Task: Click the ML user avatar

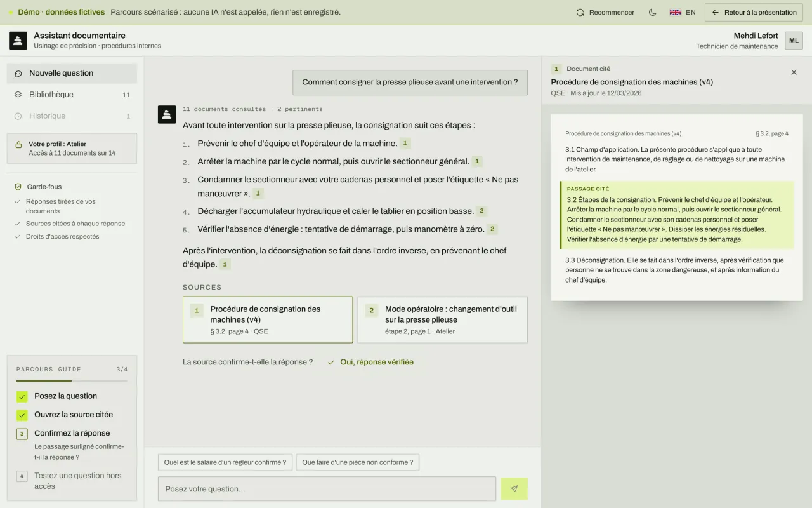Action: [794, 41]
